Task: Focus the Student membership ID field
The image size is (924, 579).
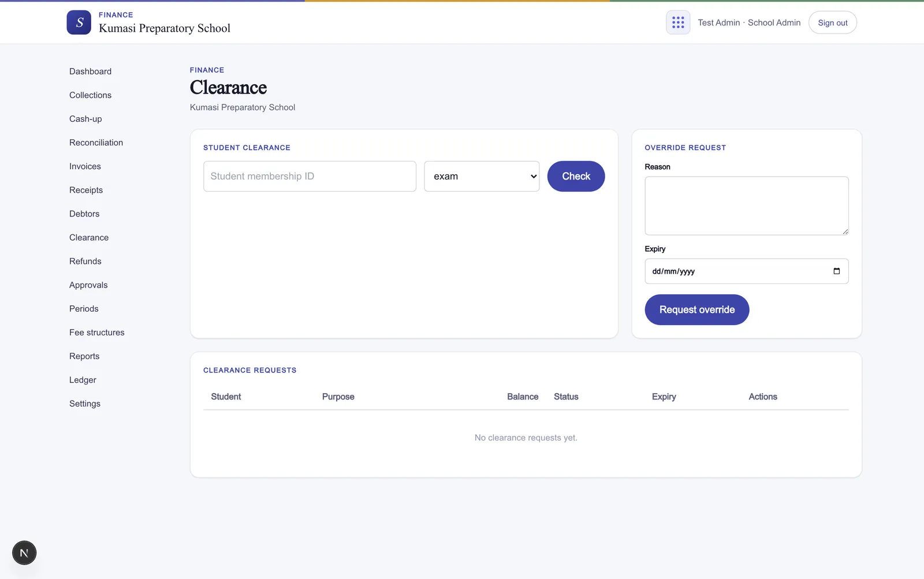Action: (x=310, y=176)
